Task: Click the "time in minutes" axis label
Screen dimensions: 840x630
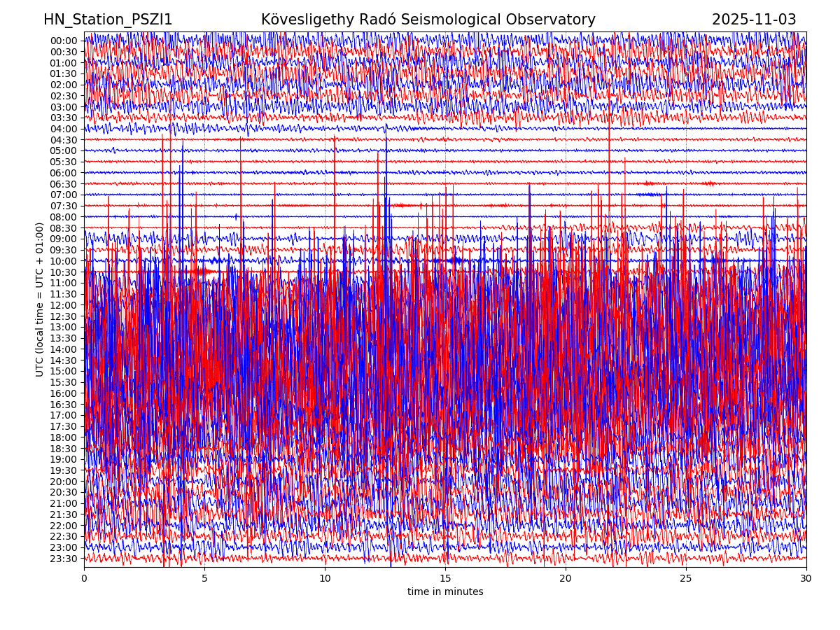Action: tap(445, 591)
